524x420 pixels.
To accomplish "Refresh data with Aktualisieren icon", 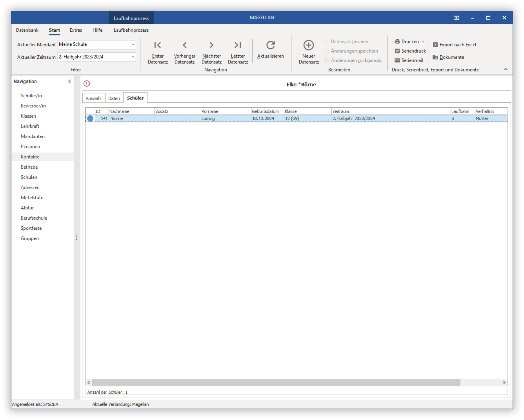I will [x=270, y=45].
